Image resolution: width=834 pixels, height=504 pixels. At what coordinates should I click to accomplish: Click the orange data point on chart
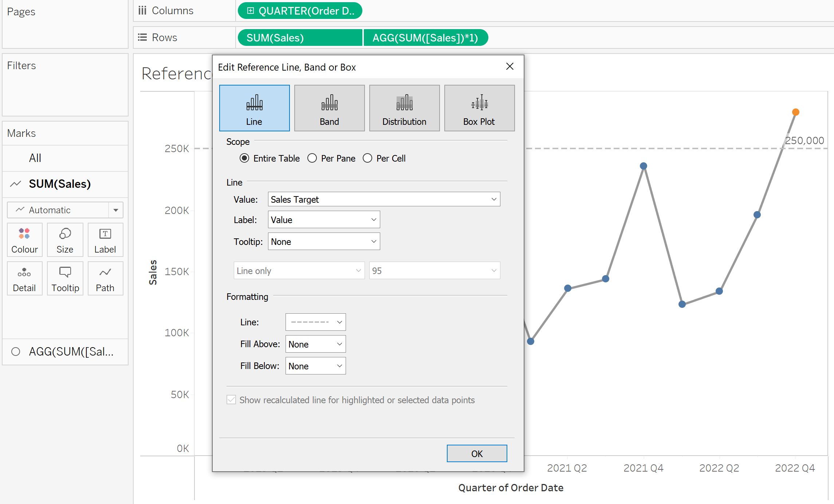click(796, 112)
